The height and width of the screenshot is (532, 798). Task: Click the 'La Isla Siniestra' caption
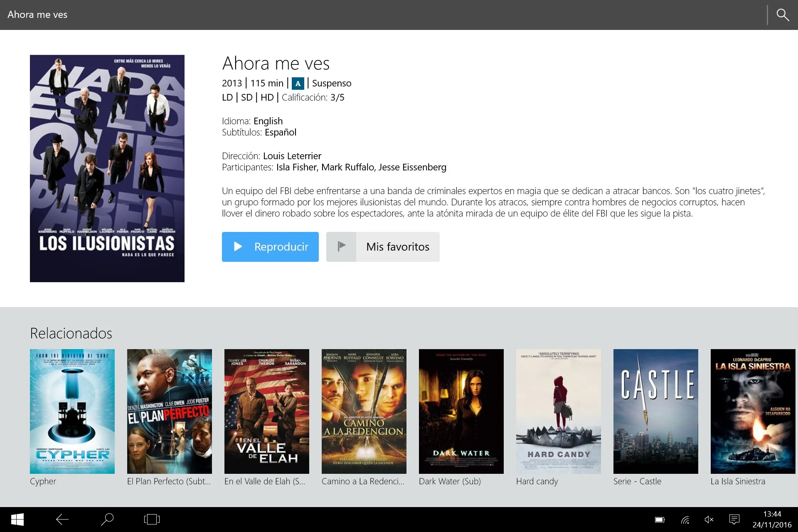(x=738, y=481)
